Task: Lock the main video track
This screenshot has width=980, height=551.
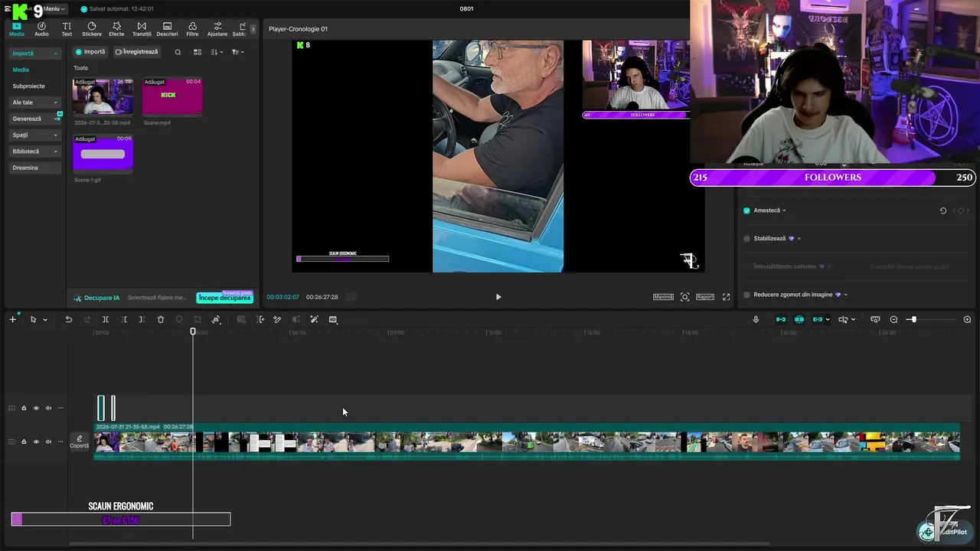Action: click(24, 442)
